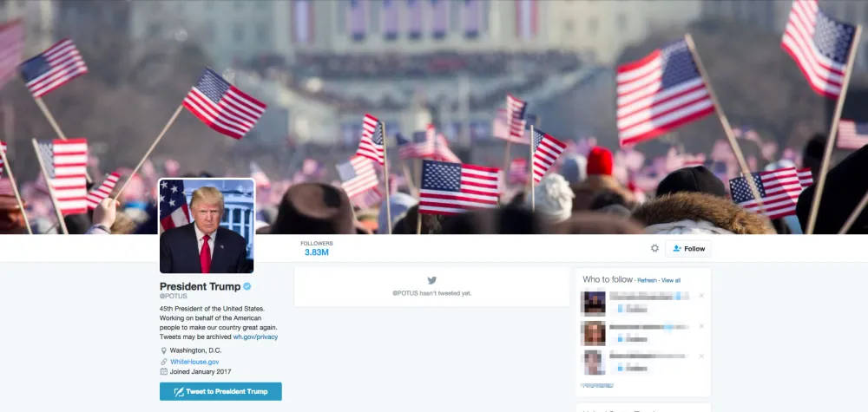
Task: Refresh the Who to follow list
Action: [648, 280]
